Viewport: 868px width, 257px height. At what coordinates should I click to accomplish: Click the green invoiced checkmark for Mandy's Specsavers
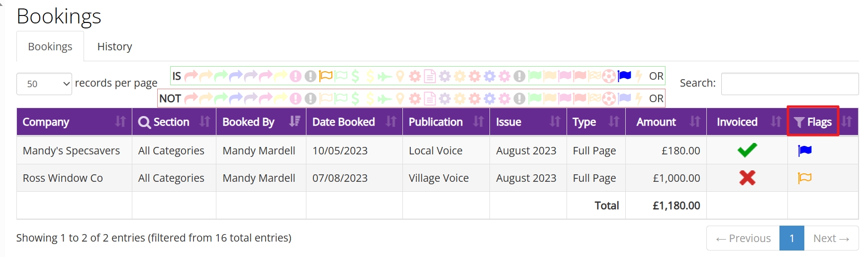point(747,150)
